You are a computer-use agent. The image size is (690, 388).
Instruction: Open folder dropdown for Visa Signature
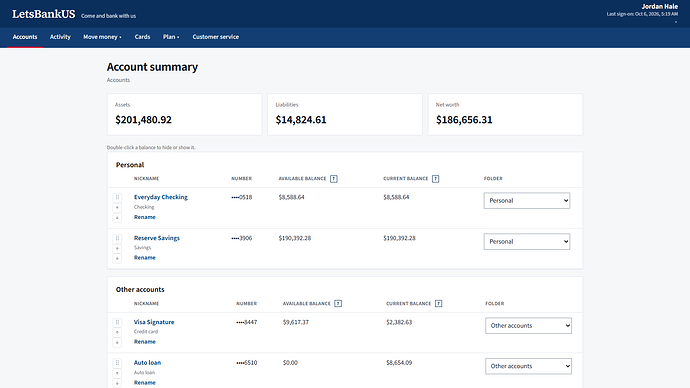[529, 326]
